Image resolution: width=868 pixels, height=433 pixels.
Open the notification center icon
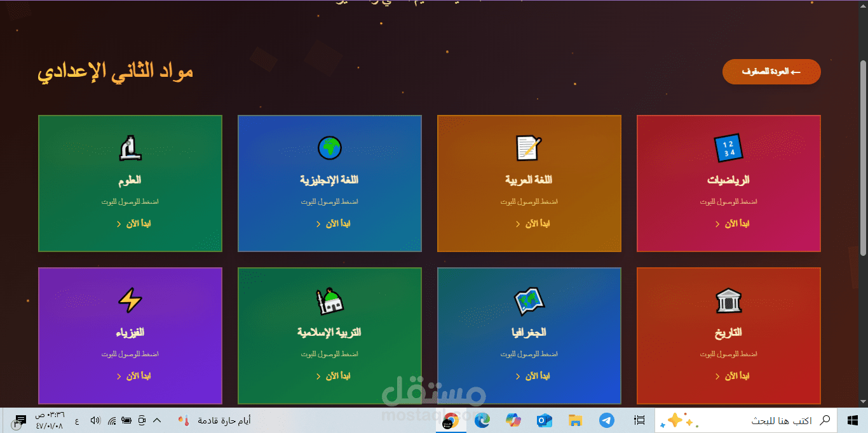(x=18, y=420)
